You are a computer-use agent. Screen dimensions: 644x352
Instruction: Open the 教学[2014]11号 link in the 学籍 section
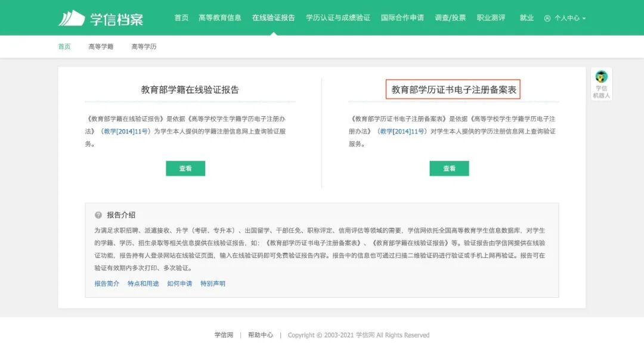125,131
